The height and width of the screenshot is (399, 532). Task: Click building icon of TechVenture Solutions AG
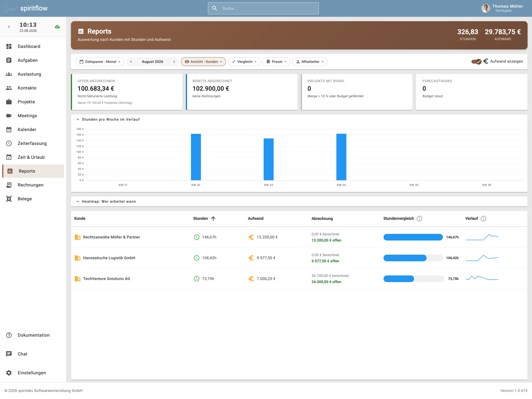click(77, 279)
